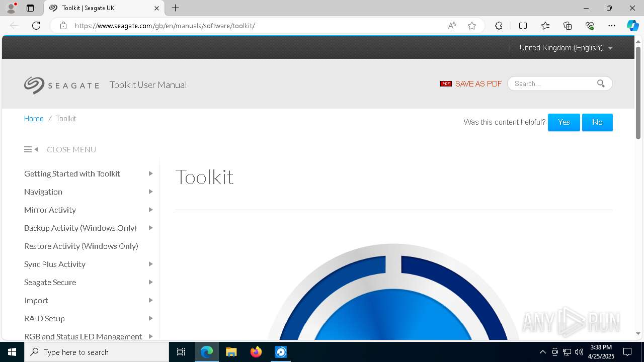Image resolution: width=644 pixels, height=362 pixels.
Task: Click SAVE AS PDF link
Action: pyautogui.click(x=478, y=84)
